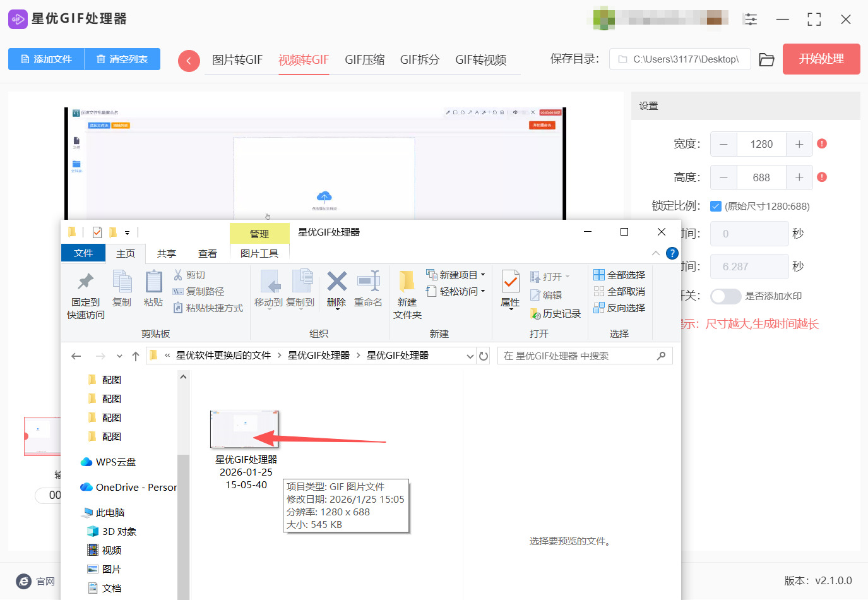
Task: Click 复制到 (copy to) in Explorer ribbon
Action: click(x=300, y=289)
